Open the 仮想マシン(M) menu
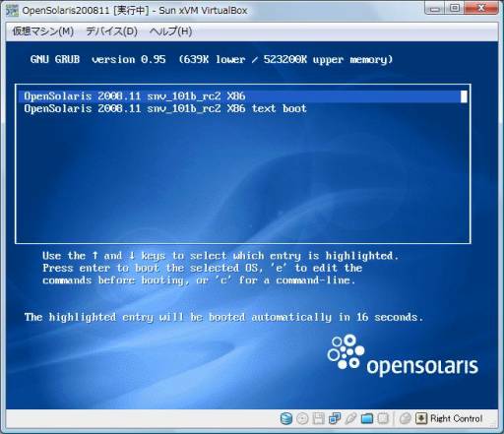The height and width of the screenshot is (434, 504). tap(43, 31)
